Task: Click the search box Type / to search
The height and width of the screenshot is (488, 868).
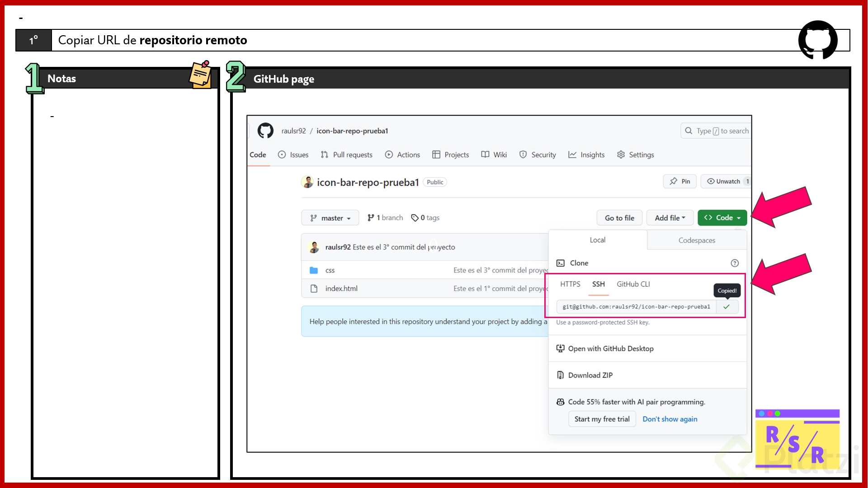Action: click(716, 131)
